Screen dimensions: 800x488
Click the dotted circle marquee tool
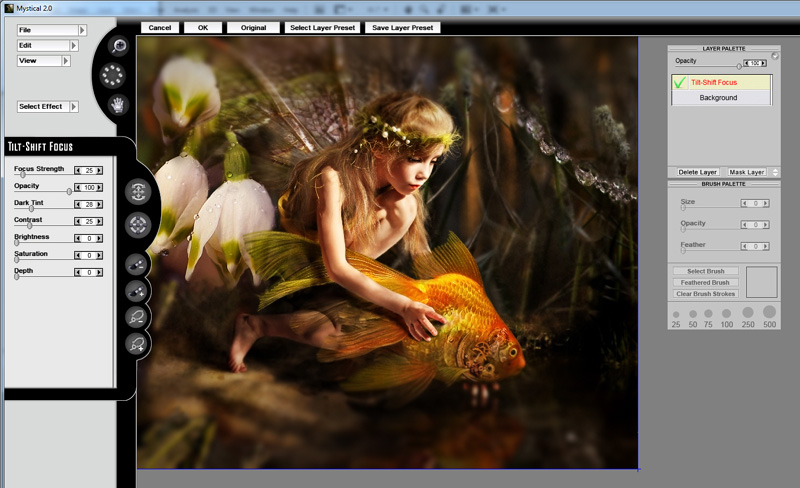[112, 75]
